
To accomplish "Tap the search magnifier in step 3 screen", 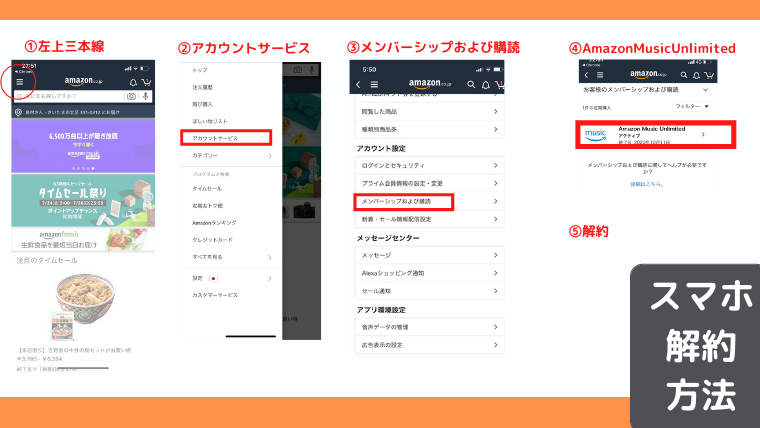I will pos(471,84).
